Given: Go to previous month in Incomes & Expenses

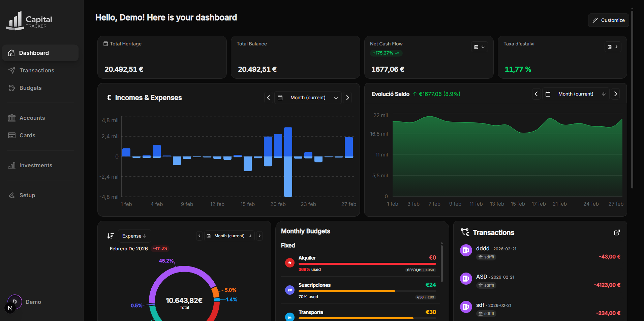Looking at the screenshot, I should pyautogui.click(x=268, y=98).
